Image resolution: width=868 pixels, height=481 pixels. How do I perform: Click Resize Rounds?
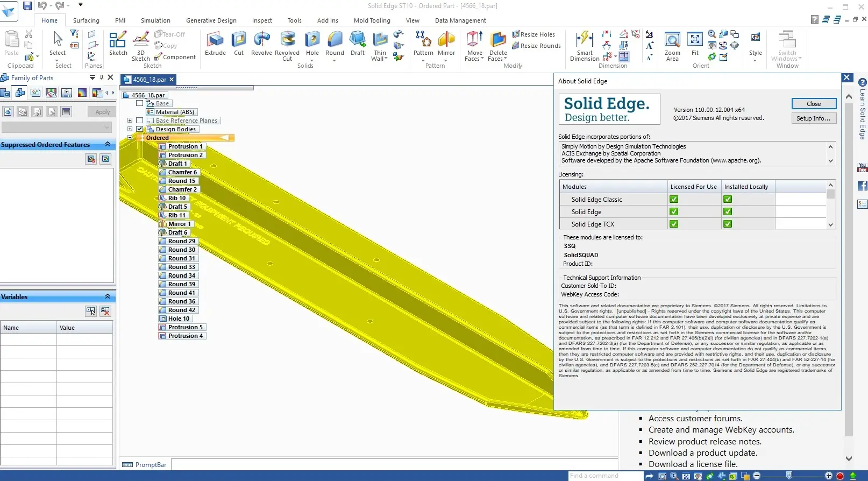[x=536, y=46]
